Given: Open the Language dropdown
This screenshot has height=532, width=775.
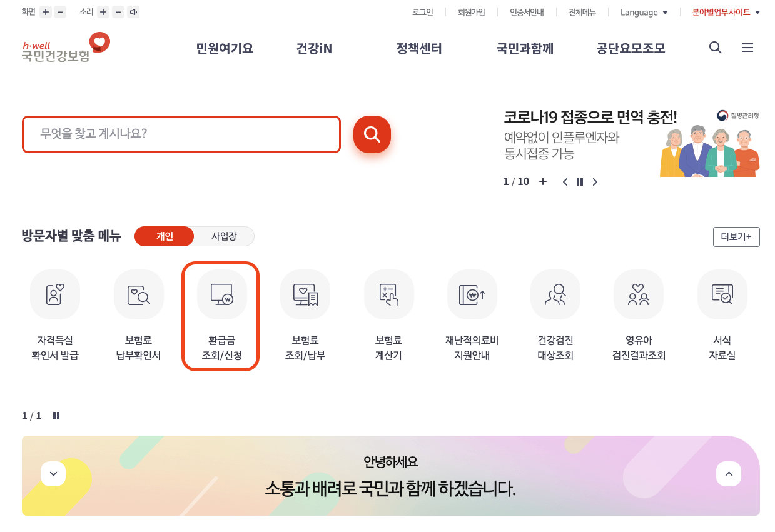Looking at the screenshot, I should (x=644, y=11).
